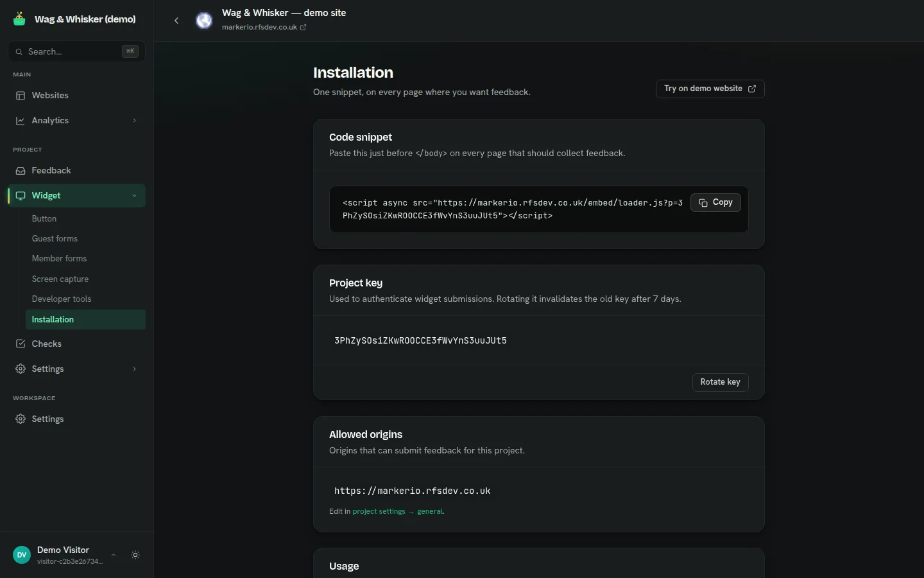Open Analytics in the sidebar
This screenshot has width=924, height=578.
tap(76, 121)
